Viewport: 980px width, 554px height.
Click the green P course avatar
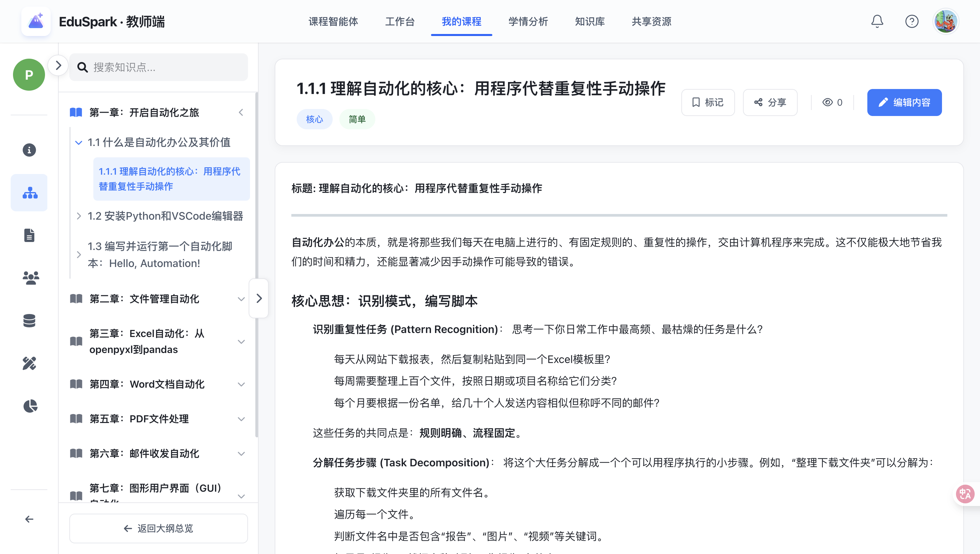click(x=29, y=75)
